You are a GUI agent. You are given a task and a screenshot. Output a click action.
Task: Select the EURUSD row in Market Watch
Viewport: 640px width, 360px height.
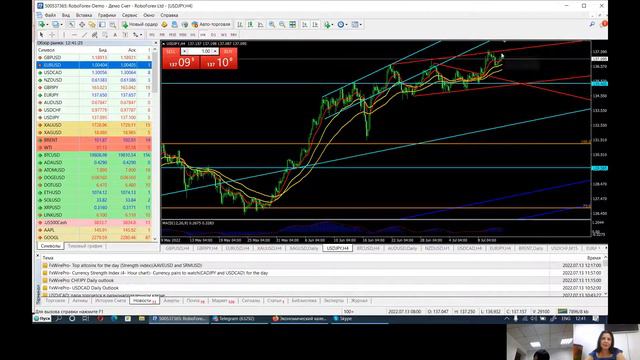[x=94, y=65]
